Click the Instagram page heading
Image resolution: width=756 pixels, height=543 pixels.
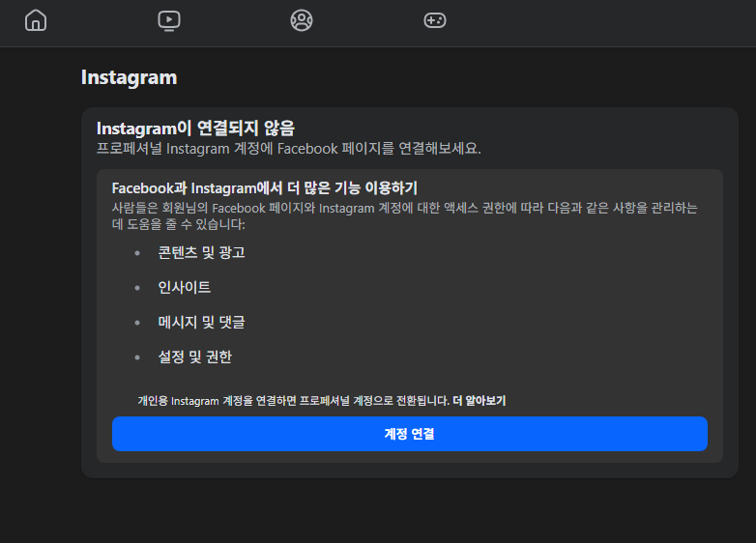click(x=130, y=78)
